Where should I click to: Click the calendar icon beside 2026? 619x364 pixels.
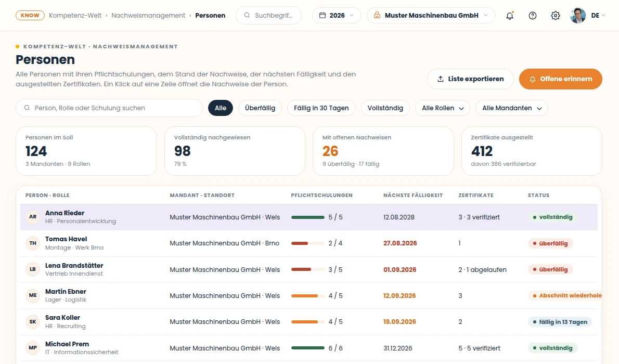tap(323, 16)
